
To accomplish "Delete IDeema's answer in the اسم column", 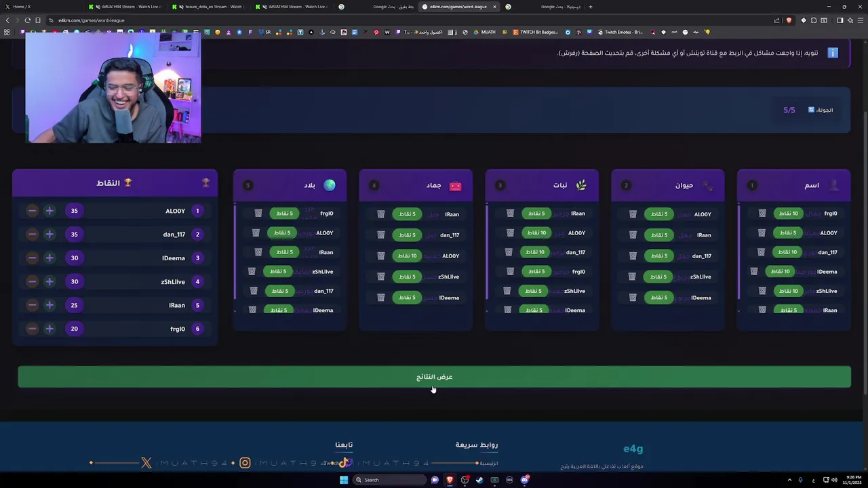I will pyautogui.click(x=754, y=272).
